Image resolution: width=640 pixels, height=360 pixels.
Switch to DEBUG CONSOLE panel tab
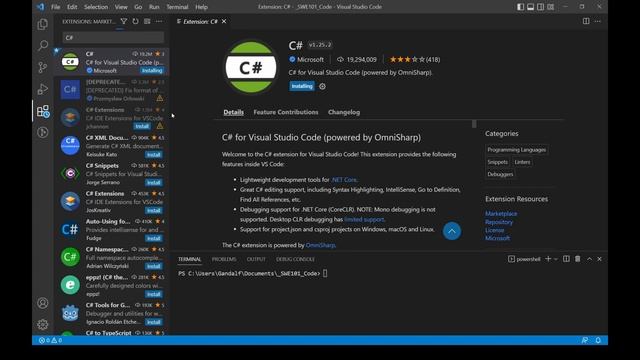coord(295,259)
